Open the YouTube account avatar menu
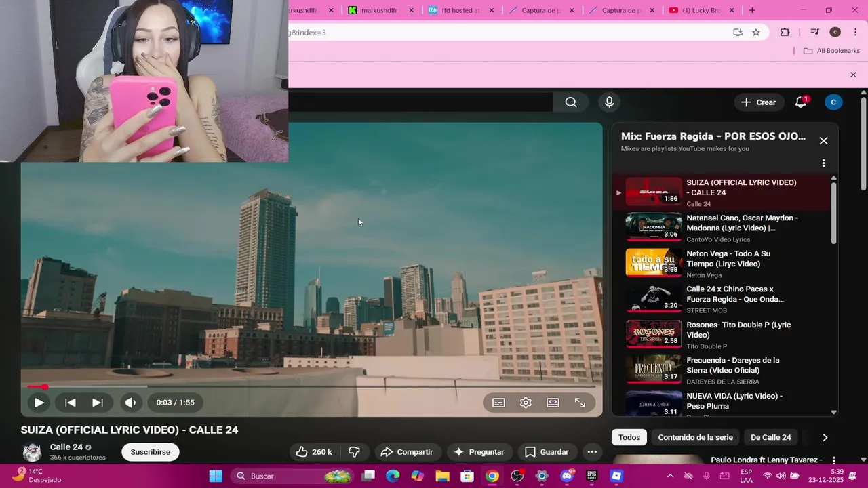Image resolution: width=868 pixels, height=488 pixels. pos(833,102)
